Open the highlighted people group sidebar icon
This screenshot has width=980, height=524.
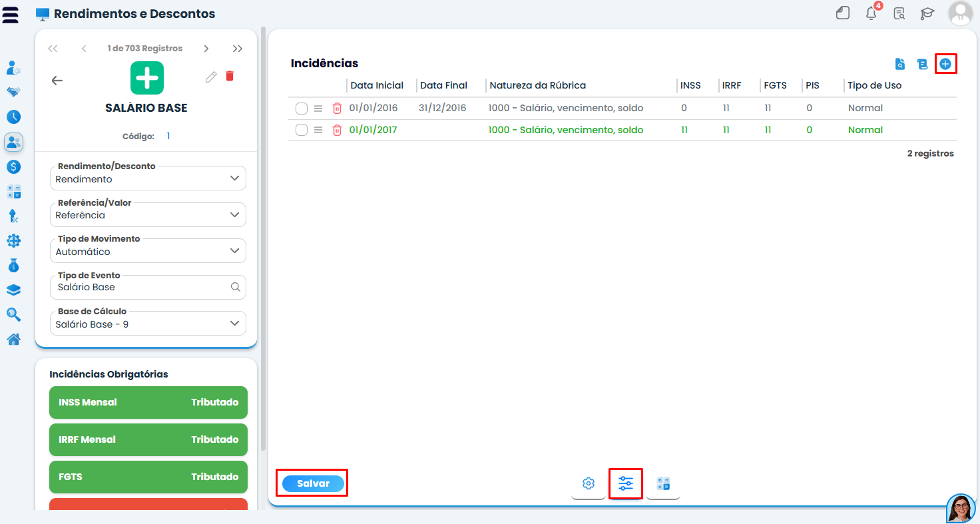coord(13,141)
